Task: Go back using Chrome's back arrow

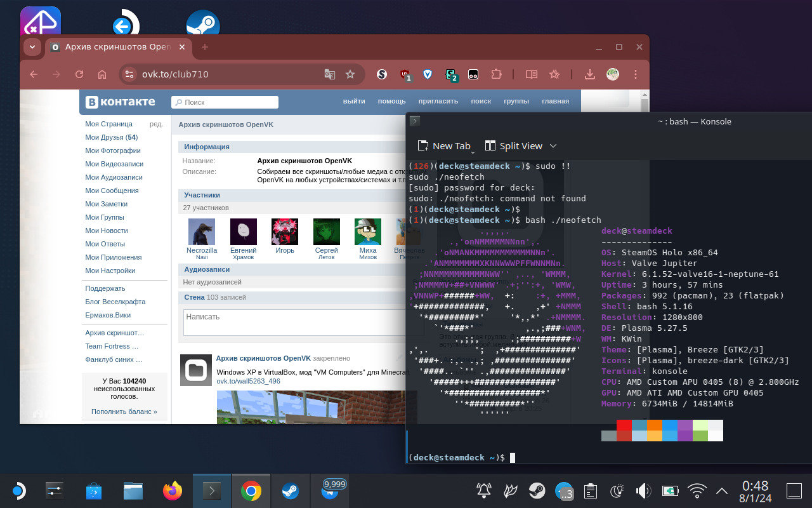Action: 34,74
